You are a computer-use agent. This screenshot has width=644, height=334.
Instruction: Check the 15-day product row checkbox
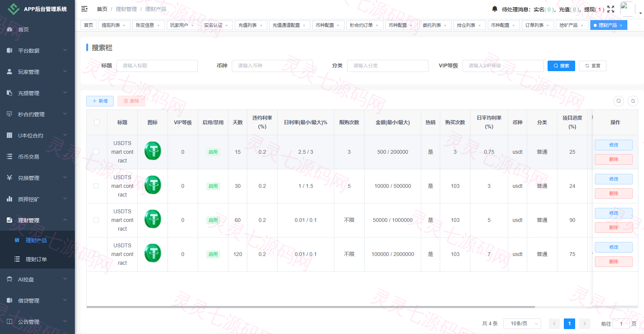96,152
